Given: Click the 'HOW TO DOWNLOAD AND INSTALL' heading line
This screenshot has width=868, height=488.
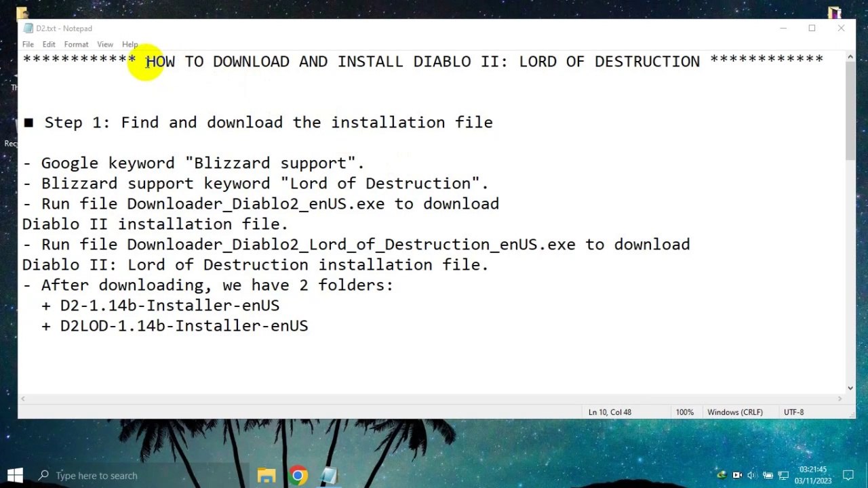Looking at the screenshot, I should pyautogui.click(x=423, y=61).
